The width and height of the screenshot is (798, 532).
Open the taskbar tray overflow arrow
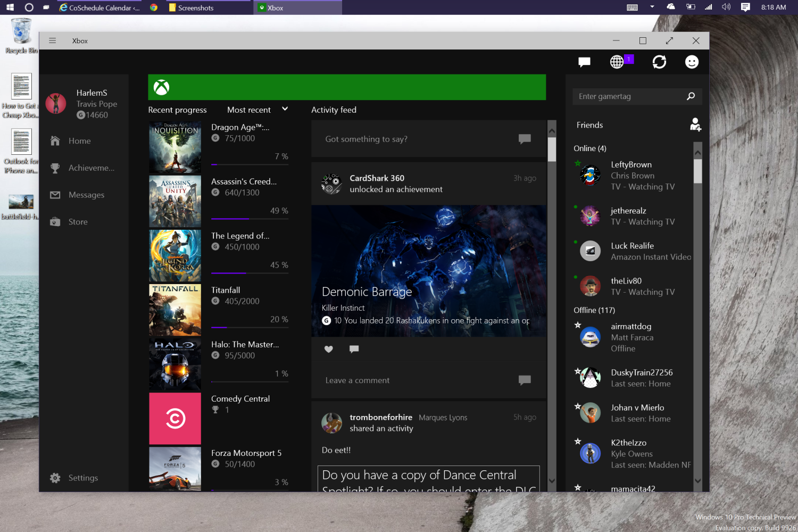[652, 7]
